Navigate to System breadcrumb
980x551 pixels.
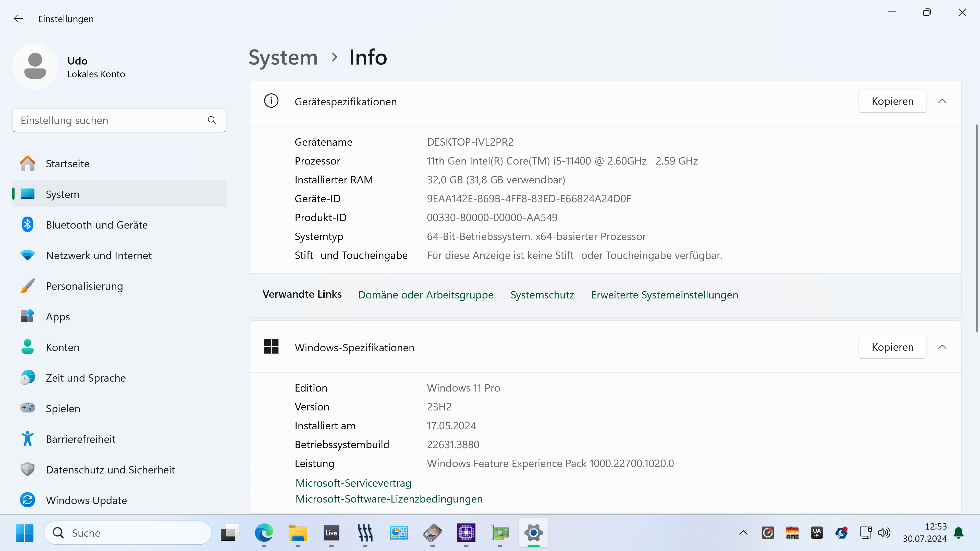point(283,57)
